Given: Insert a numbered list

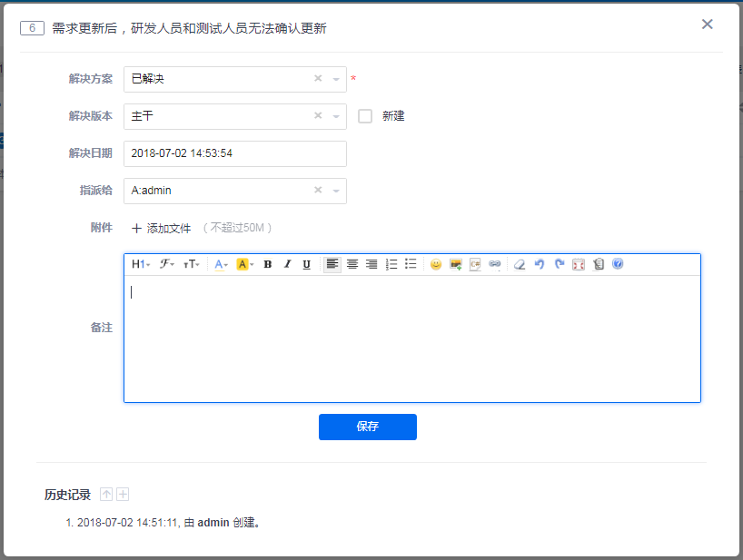Looking at the screenshot, I should tap(391, 264).
